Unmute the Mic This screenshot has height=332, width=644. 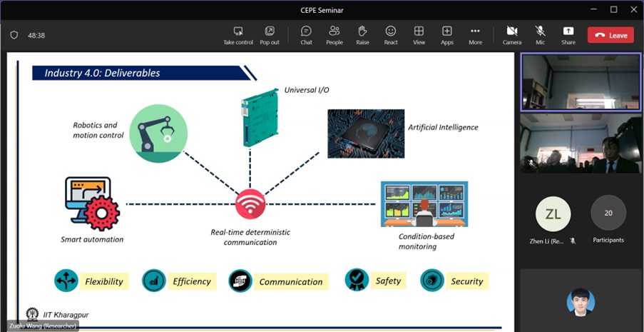(x=540, y=31)
